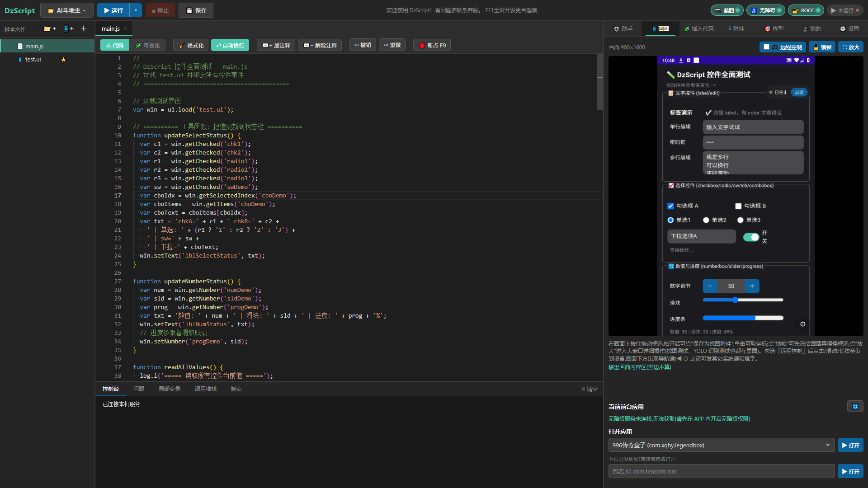Run the script with 运行 button
868x488 pixels.
click(x=113, y=10)
